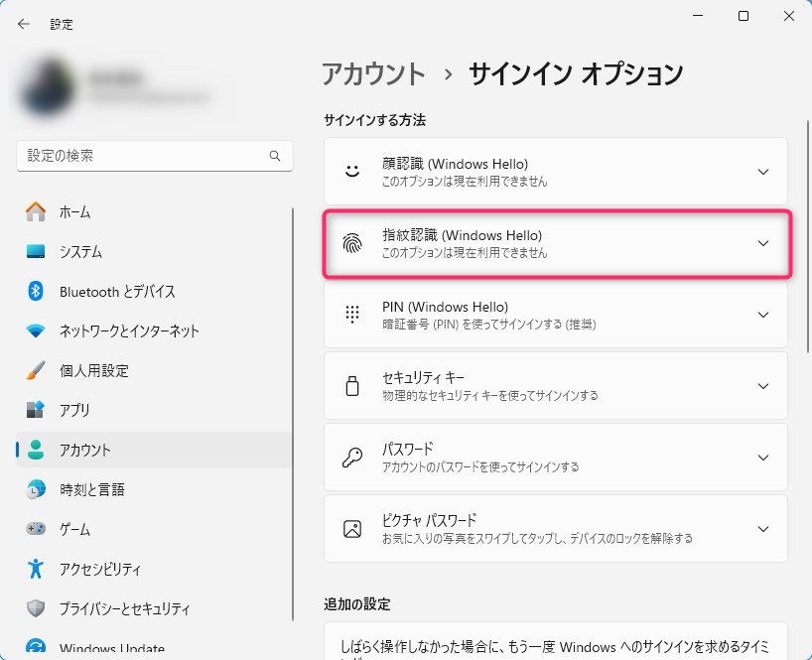Go to アカウント breadcrumb link
The height and width of the screenshot is (660, 812).
tap(373, 73)
